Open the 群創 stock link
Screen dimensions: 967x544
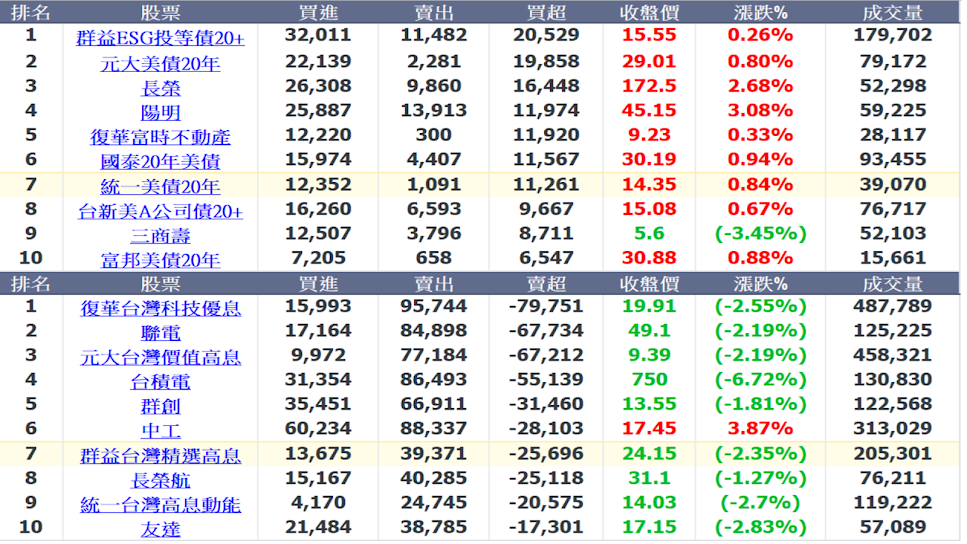click(160, 406)
